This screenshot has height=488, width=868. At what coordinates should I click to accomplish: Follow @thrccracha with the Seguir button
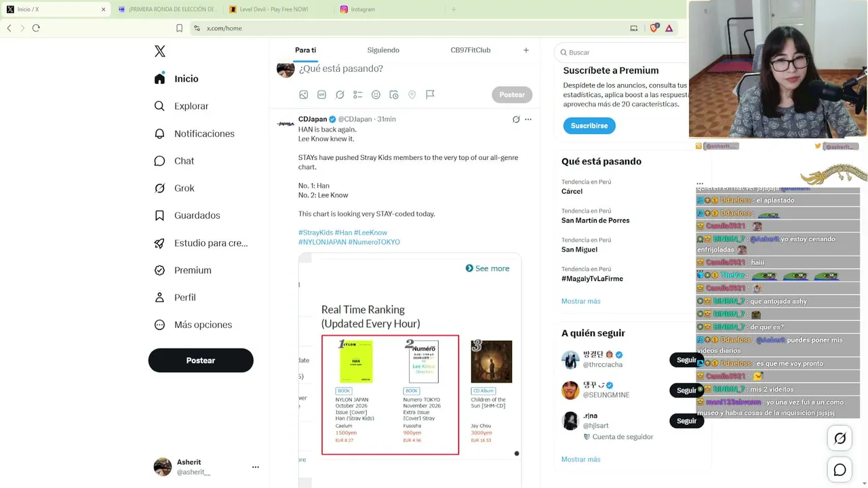pos(686,360)
